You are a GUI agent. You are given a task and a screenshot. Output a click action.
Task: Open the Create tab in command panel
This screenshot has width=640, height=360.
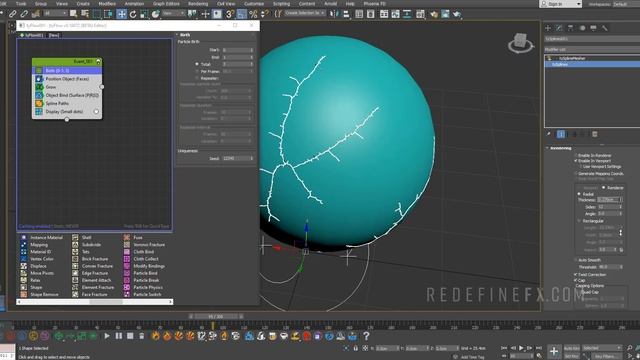(548, 28)
